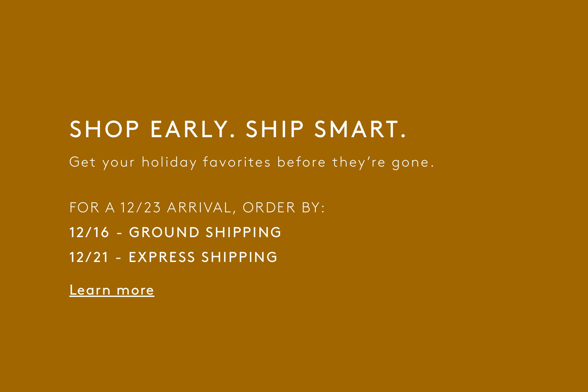Click the word favorites in the subheading
Viewport: 588px width, 392px height.
237,162
